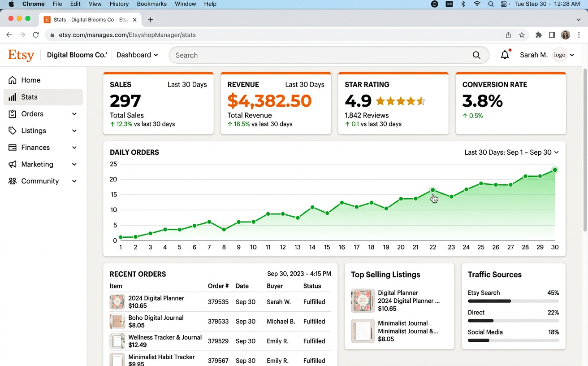Open Minimalist Journal top selling listing
Viewport: 588px width, 366px height.
click(399, 331)
